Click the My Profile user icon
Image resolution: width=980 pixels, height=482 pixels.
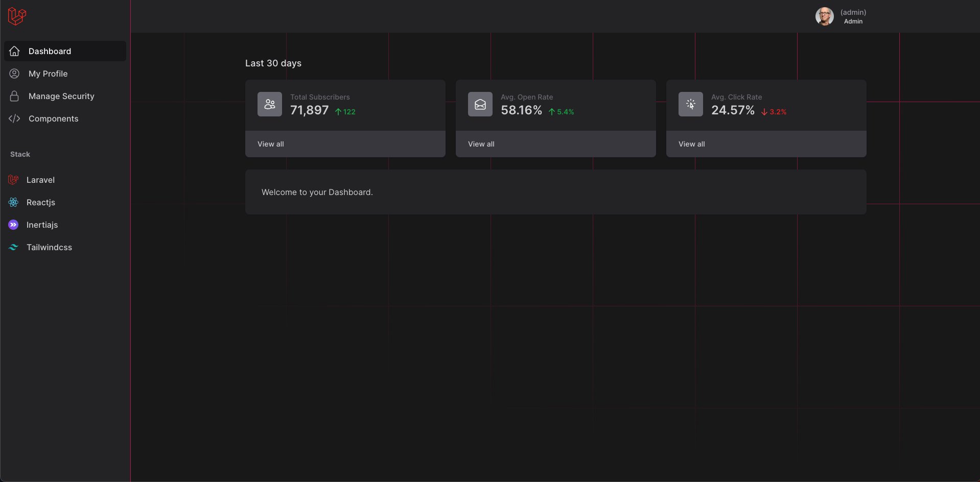point(14,74)
